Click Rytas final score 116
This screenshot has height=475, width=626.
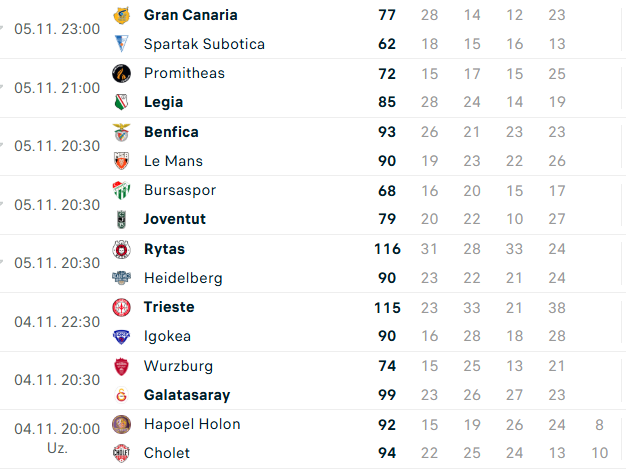tap(387, 249)
